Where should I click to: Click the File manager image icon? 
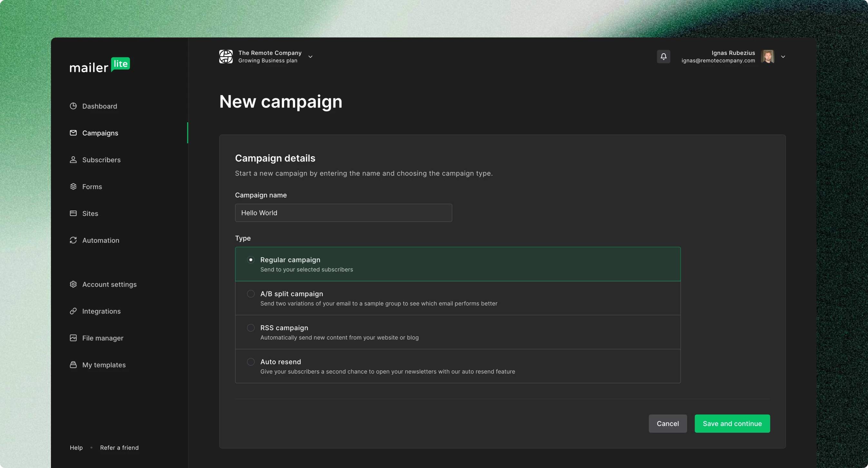pyautogui.click(x=73, y=338)
